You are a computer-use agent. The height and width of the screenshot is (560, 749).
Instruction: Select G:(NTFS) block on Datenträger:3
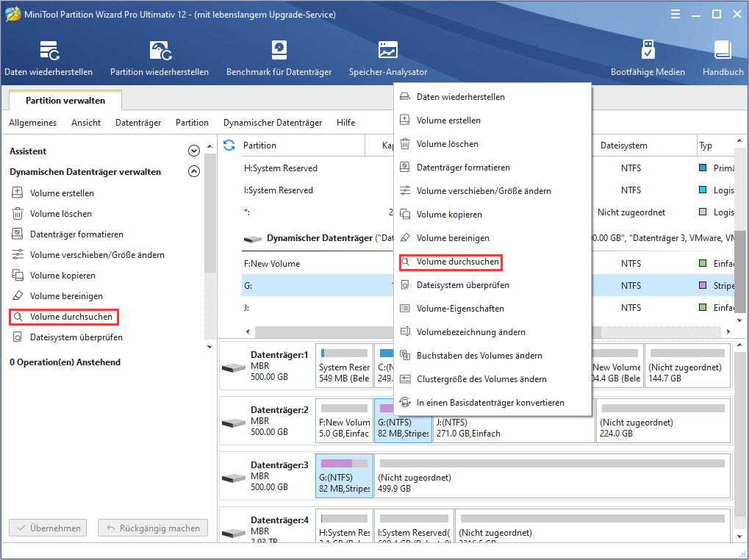click(x=344, y=476)
